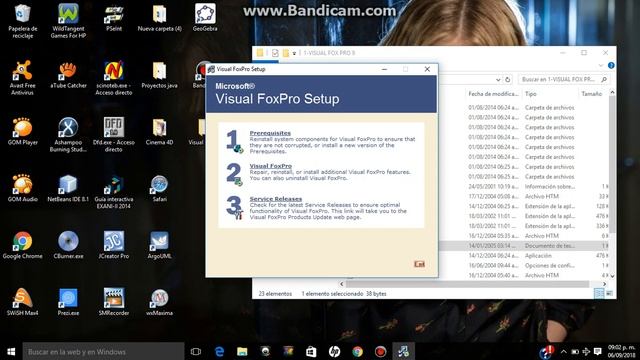Launch Prezi.exe from desktop
Screen dimensions: 640x360
point(68,302)
